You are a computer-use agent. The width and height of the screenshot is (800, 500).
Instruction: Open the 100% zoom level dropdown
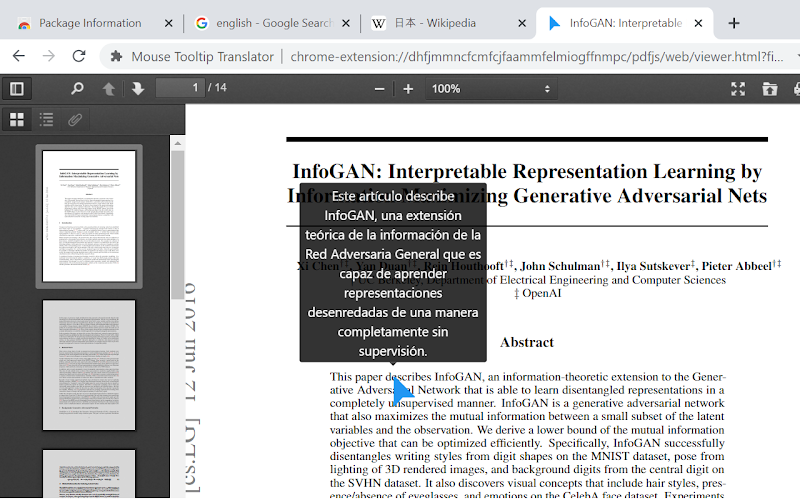point(491,89)
